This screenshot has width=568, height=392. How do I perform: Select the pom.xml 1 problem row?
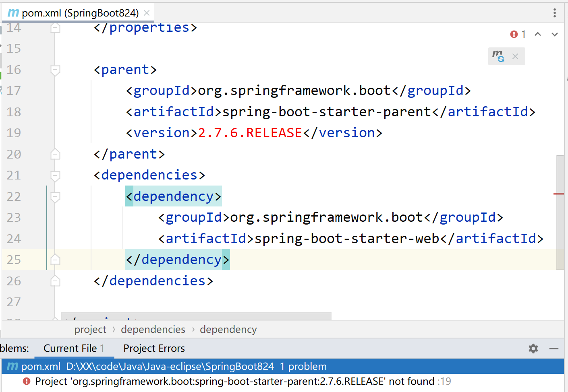pyautogui.click(x=283, y=366)
